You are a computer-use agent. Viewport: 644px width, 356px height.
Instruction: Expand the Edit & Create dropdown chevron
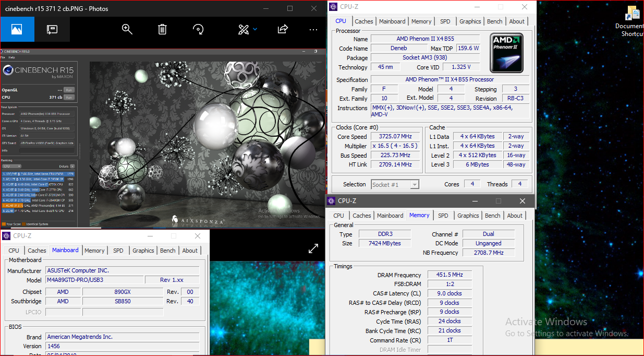(255, 29)
